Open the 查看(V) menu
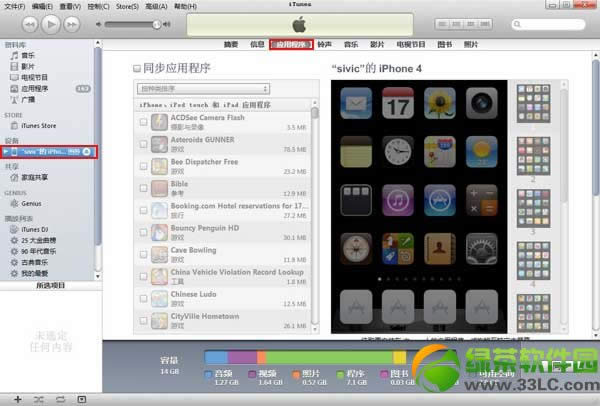Image resolution: width=600 pixels, height=406 pixels. click(x=70, y=7)
